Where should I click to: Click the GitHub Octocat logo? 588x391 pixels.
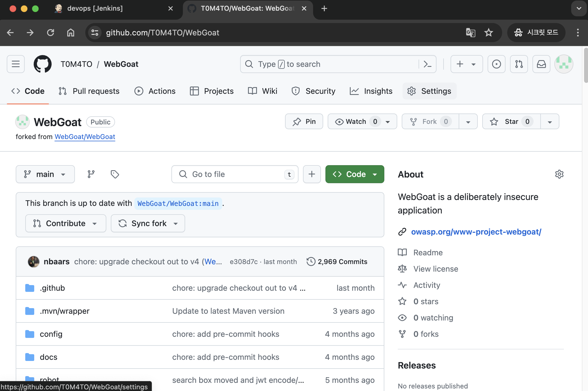pyautogui.click(x=43, y=64)
